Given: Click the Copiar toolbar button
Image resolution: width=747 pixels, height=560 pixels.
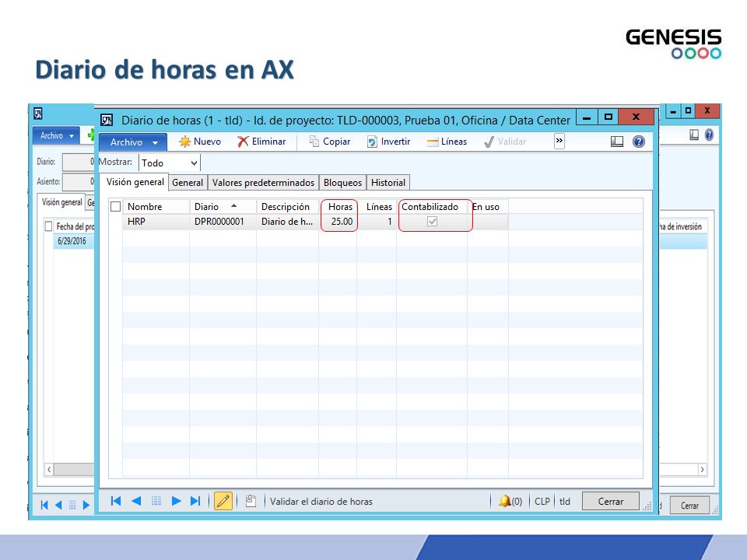Looking at the screenshot, I should pos(330,142).
